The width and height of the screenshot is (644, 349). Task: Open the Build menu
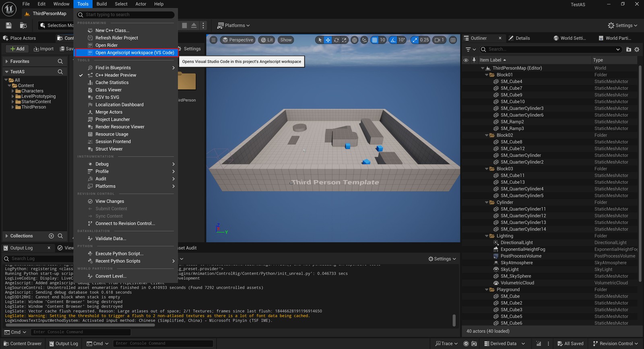[101, 4]
